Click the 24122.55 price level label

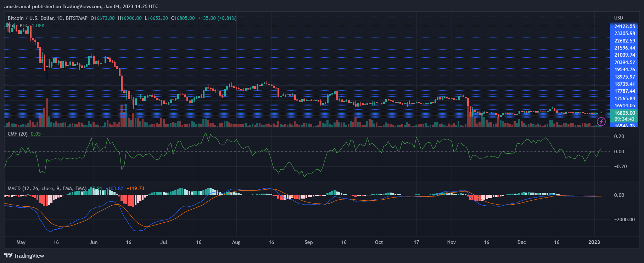point(625,26)
